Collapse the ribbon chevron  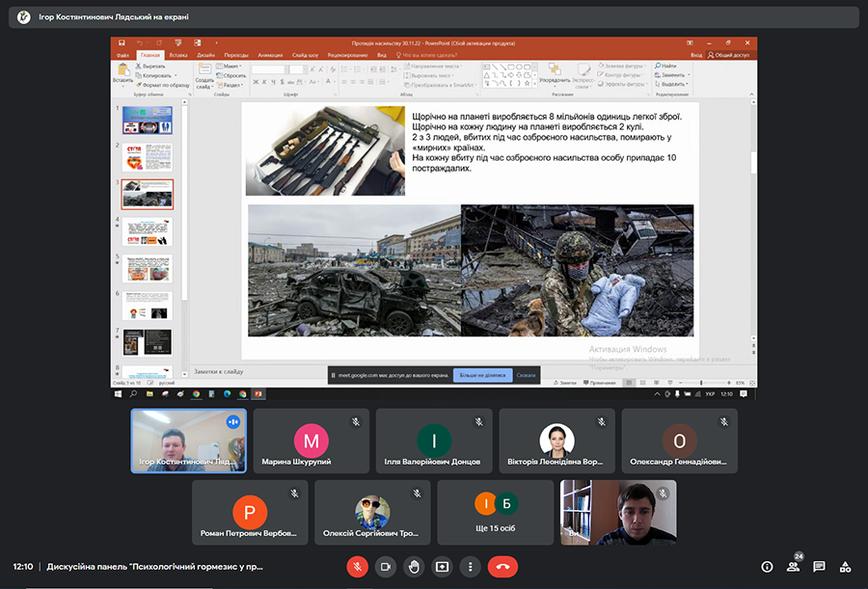click(x=752, y=94)
